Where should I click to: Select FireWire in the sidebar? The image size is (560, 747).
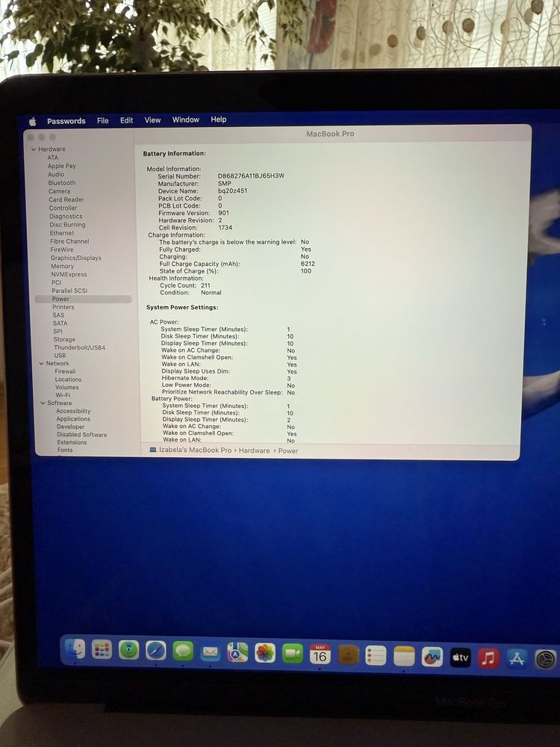[62, 249]
